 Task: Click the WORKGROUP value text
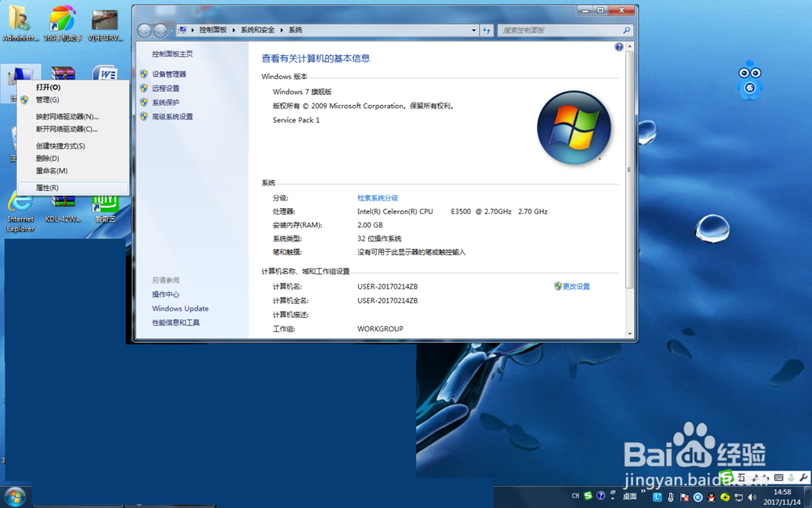point(380,328)
